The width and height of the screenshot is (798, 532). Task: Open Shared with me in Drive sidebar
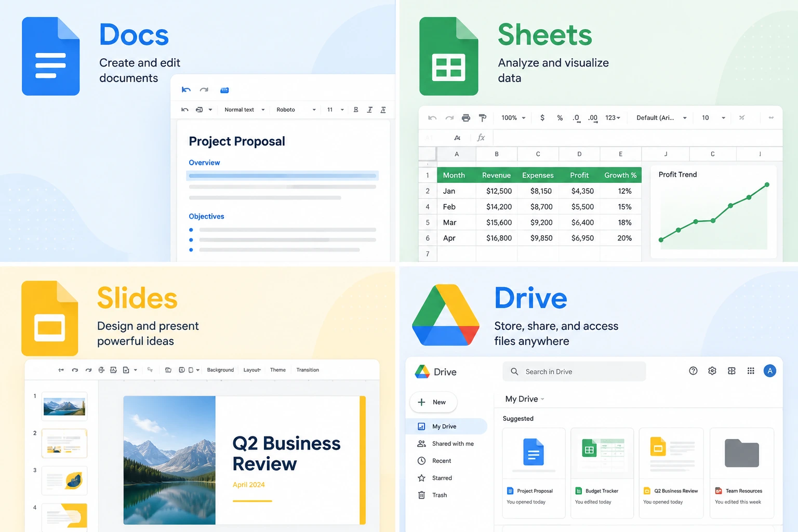pyautogui.click(x=446, y=444)
